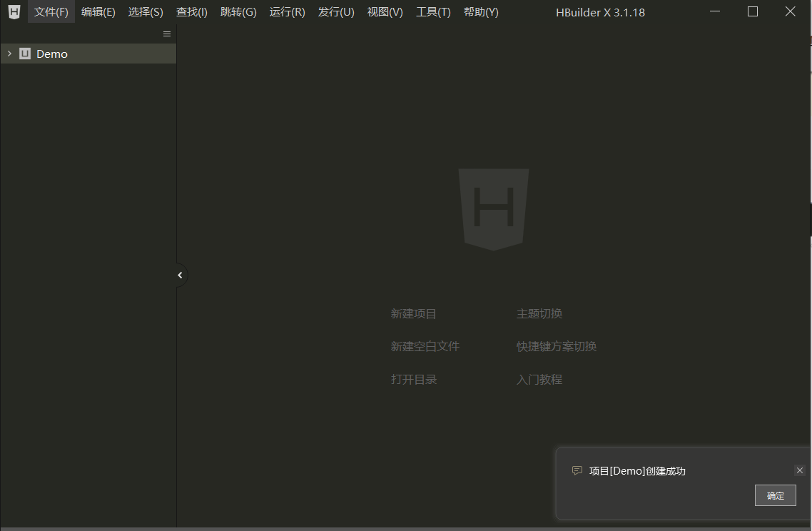Click the minimize window icon
This screenshot has height=531, width=812.
pyautogui.click(x=714, y=11)
